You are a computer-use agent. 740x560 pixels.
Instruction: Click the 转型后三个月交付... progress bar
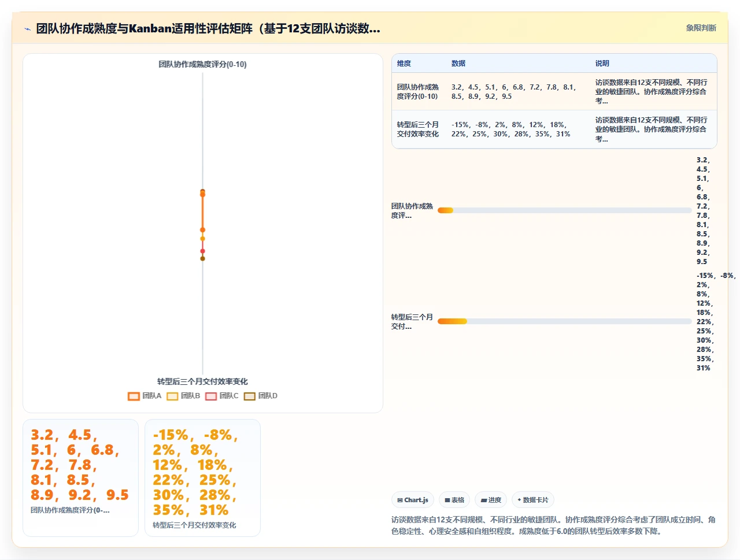564,321
